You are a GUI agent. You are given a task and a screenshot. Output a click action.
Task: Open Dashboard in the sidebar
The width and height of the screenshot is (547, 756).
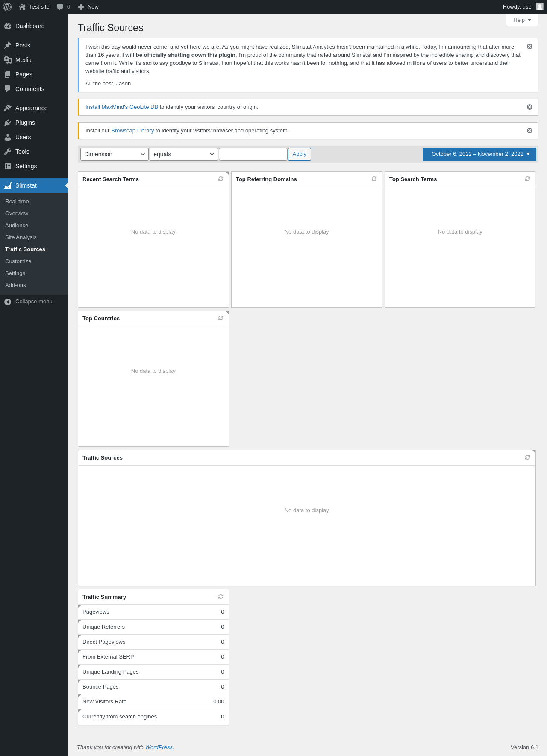34,26
